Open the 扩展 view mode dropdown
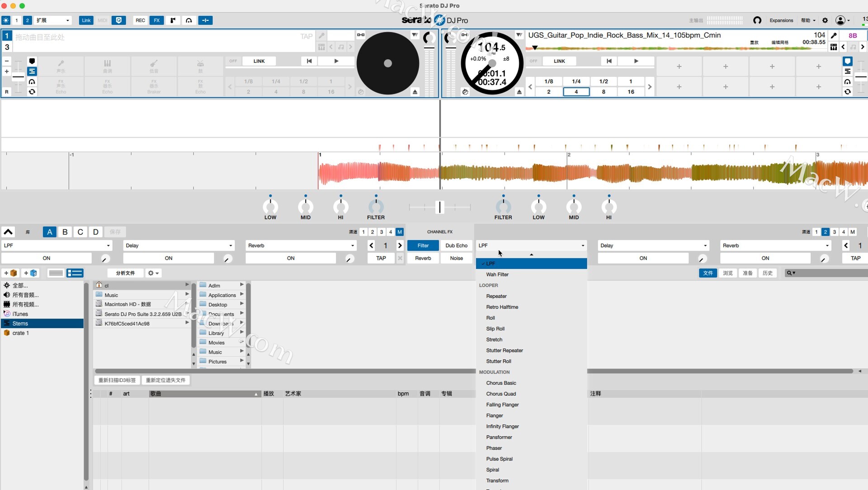 pyautogui.click(x=53, y=20)
